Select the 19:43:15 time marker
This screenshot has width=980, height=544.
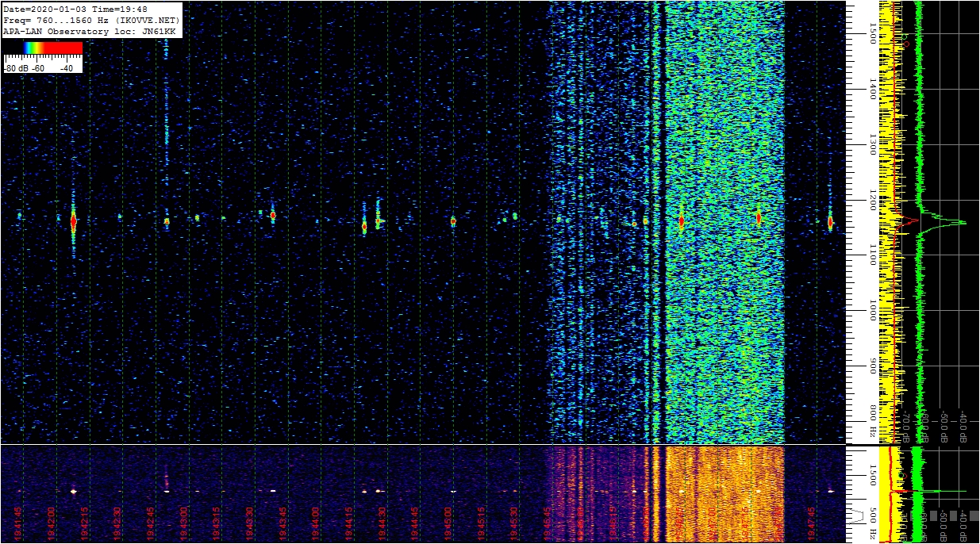217,523
